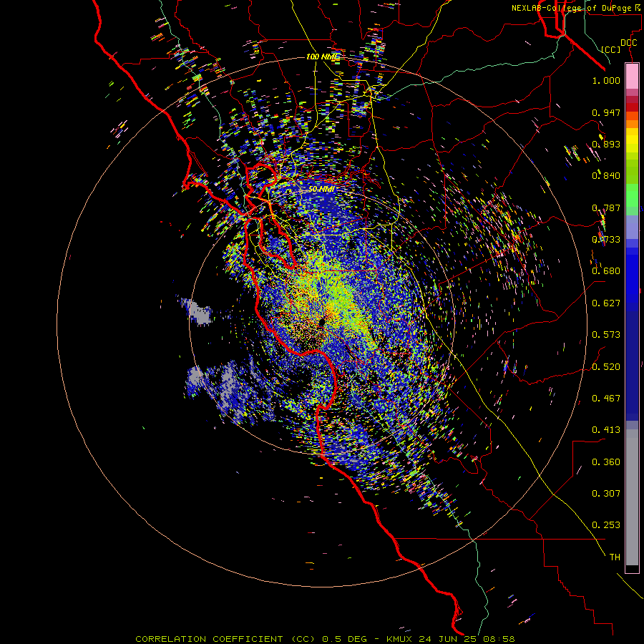
Task: Click the 1.000 value on color scale
Action: tap(606, 80)
